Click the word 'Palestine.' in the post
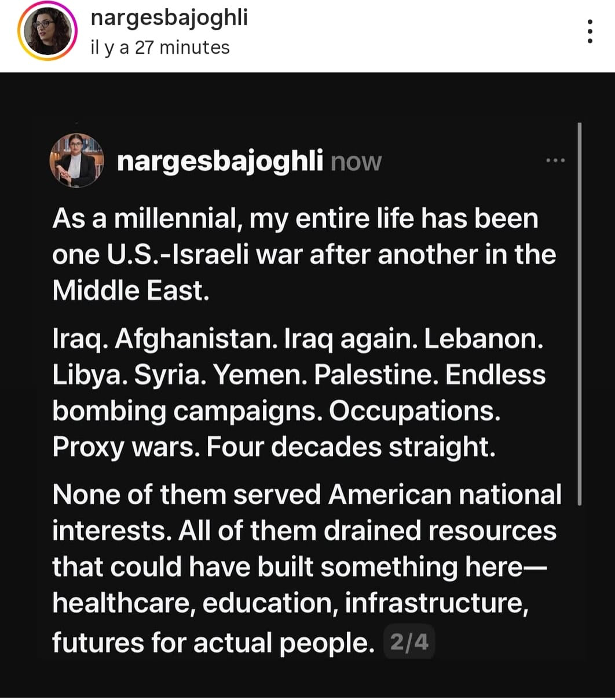This screenshot has height=700, width=615. click(376, 375)
